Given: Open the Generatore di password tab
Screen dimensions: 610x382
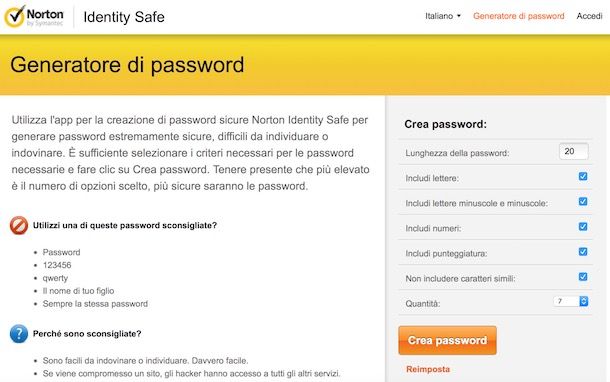Looking at the screenshot, I should pyautogui.click(x=519, y=16).
